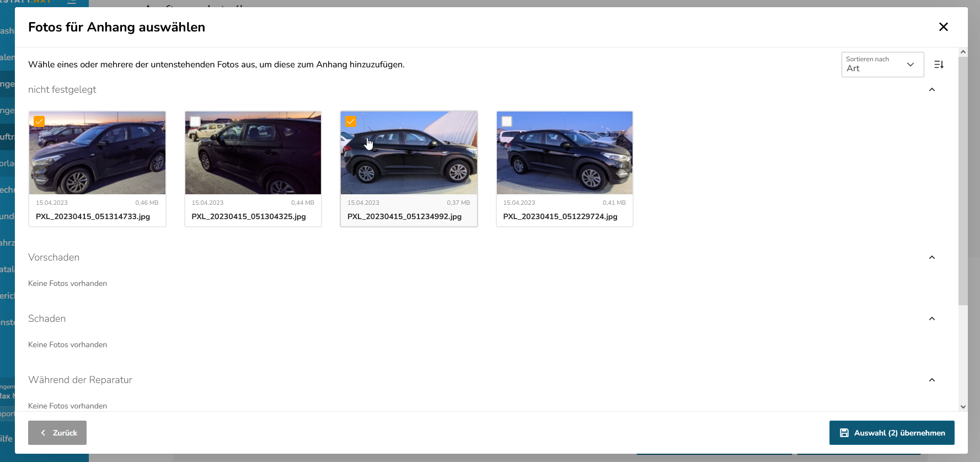Open thumbnail of PXL_20230415_051304325.jpg
Viewport: 980px width, 462px height.
tap(253, 153)
